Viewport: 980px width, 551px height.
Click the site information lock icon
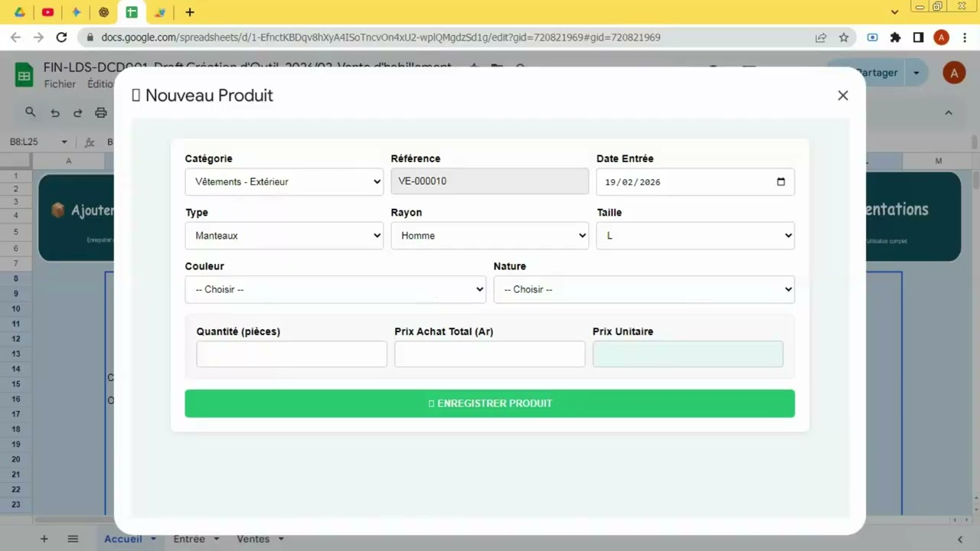(x=90, y=37)
